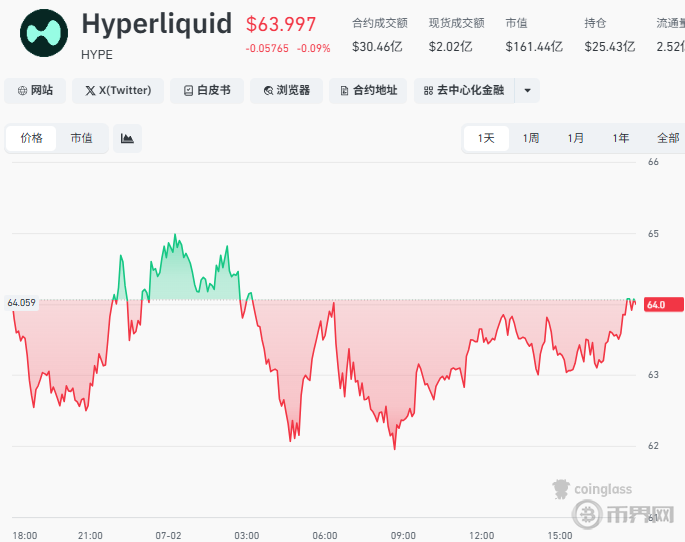Select the 全部 time range
The image size is (685, 542).
click(x=668, y=138)
